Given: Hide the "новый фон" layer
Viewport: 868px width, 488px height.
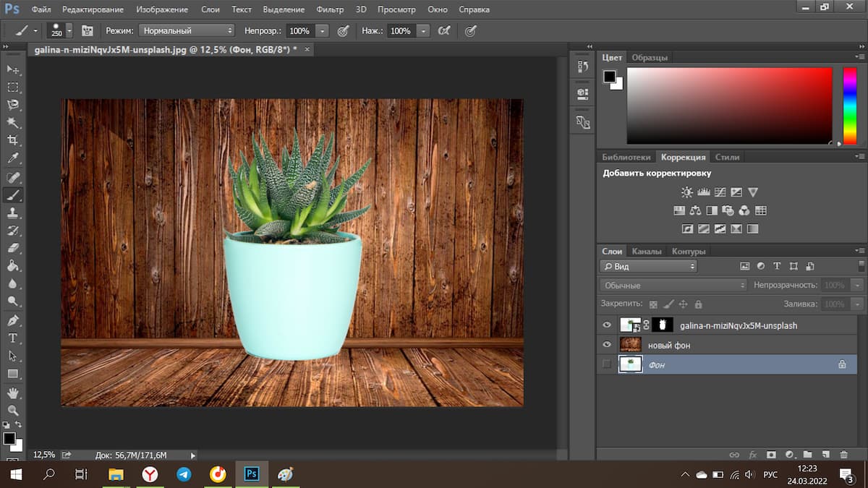Looking at the screenshot, I should tap(607, 345).
